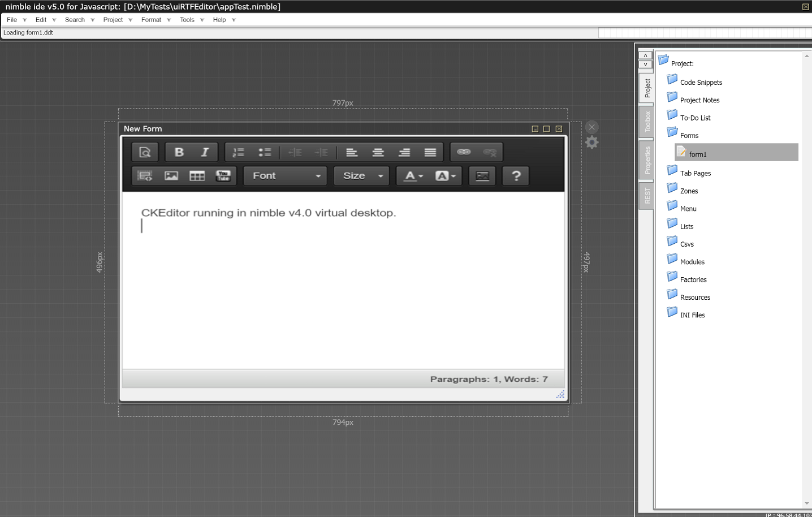Screen dimensions: 812x517
Task: Toggle italic formatting in CKEditor
Action: (205, 152)
